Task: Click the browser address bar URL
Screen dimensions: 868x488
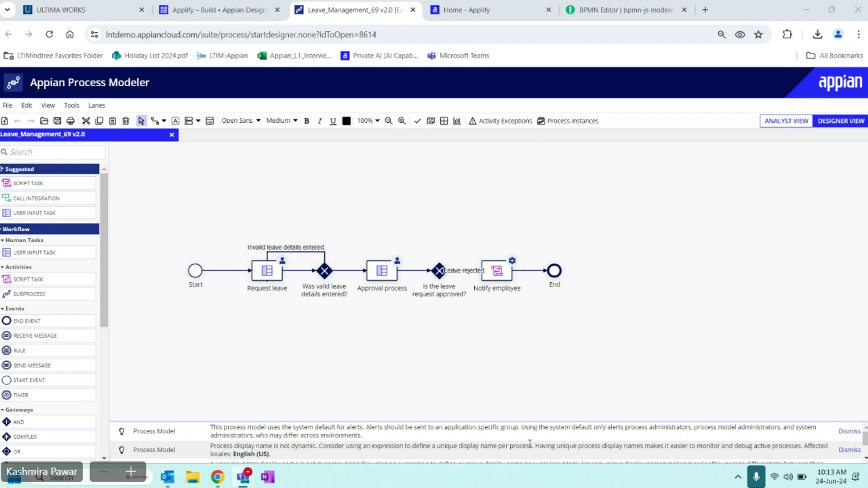Action: pyautogui.click(x=241, y=35)
